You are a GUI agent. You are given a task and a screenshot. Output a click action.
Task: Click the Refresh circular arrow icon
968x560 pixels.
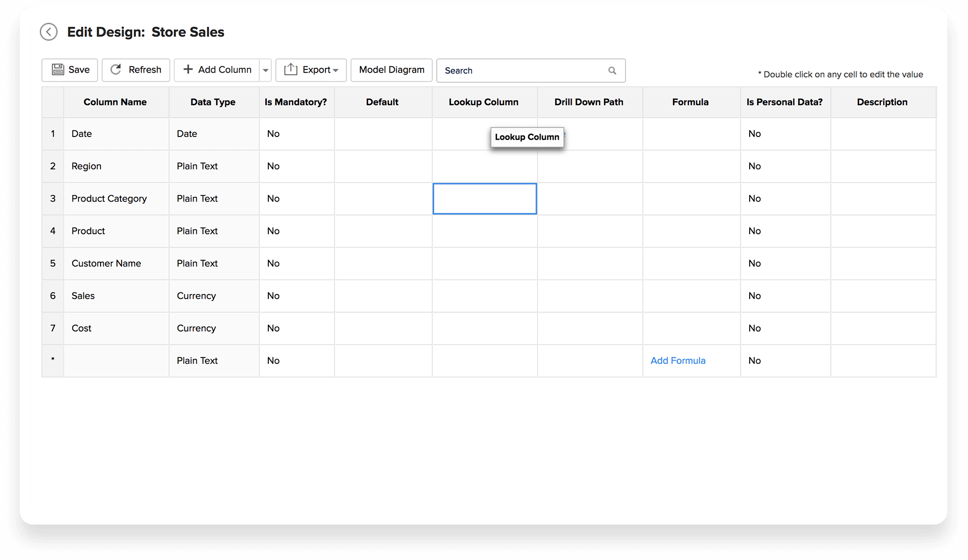[x=116, y=70]
